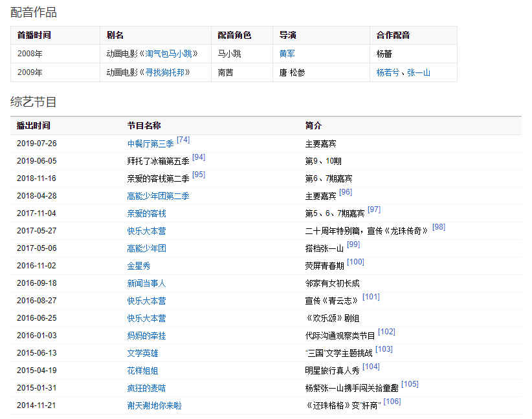
Task: Click reference [94] beside 拜托了冰箱第五季
Action: point(199,157)
